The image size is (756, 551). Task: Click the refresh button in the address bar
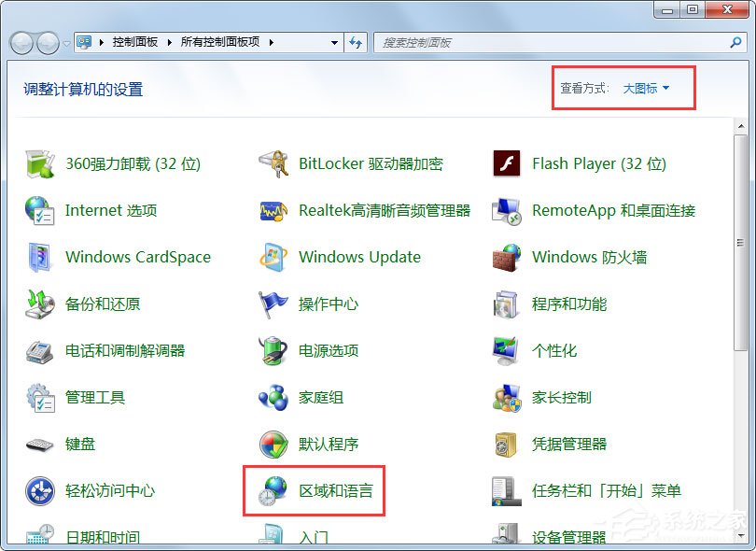coord(356,42)
